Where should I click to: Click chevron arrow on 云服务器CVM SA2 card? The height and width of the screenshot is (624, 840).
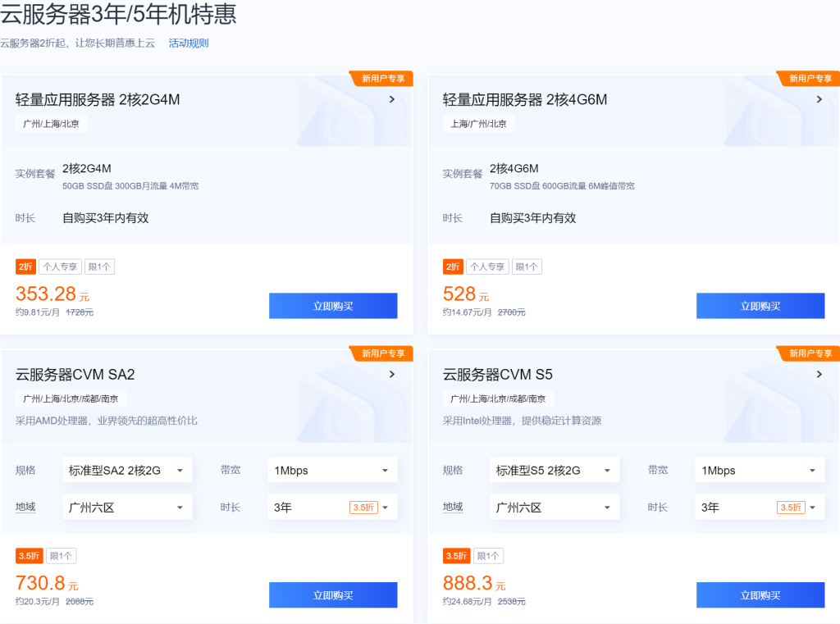392,375
